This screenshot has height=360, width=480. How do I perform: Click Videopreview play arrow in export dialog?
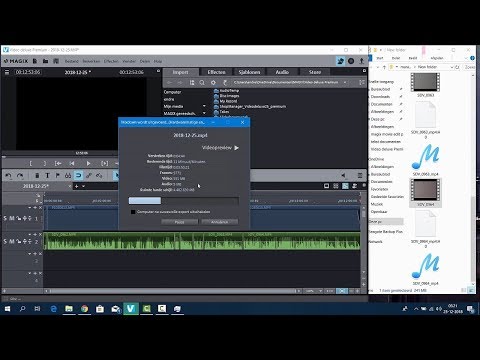coord(236,148)
